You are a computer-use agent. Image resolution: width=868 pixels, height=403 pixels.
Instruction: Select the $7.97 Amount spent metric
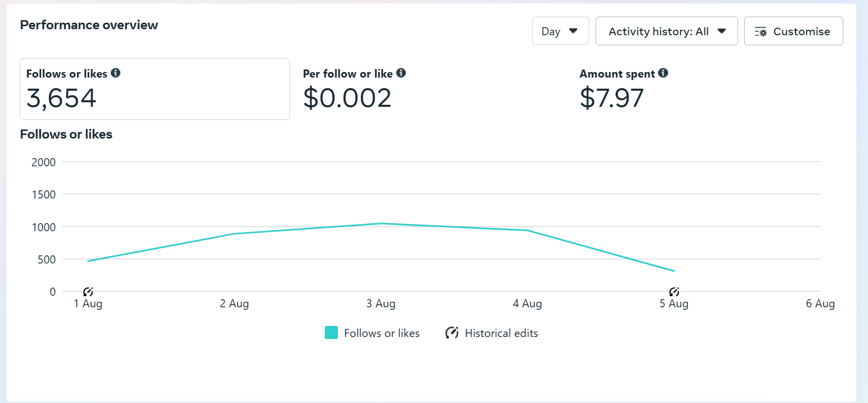tap(612, 98)
